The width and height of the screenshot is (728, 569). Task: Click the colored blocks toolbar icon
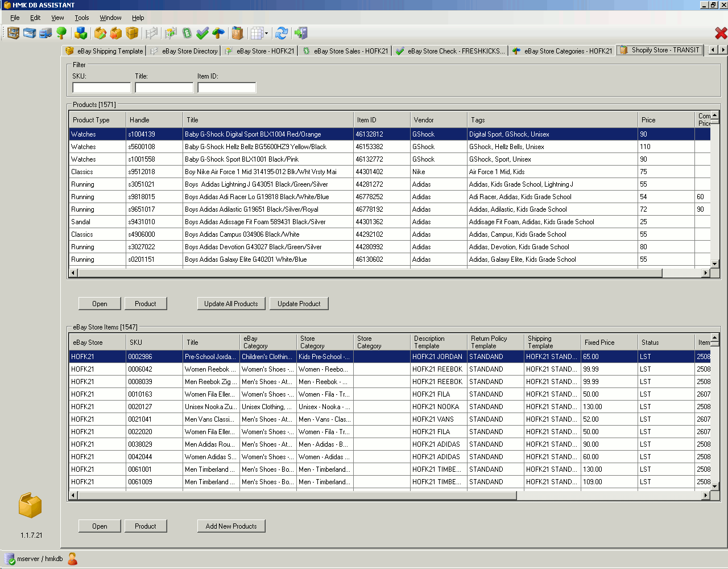tap(81, 33)
